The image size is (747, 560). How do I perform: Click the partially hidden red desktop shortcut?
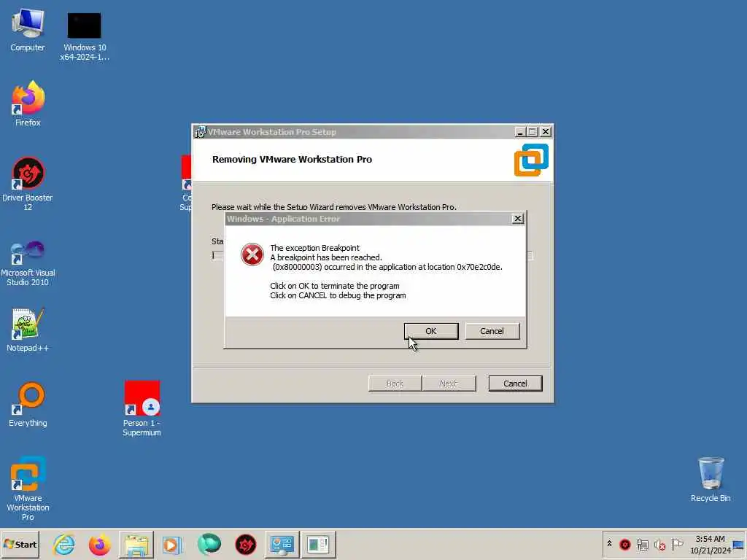click(186, 183)
